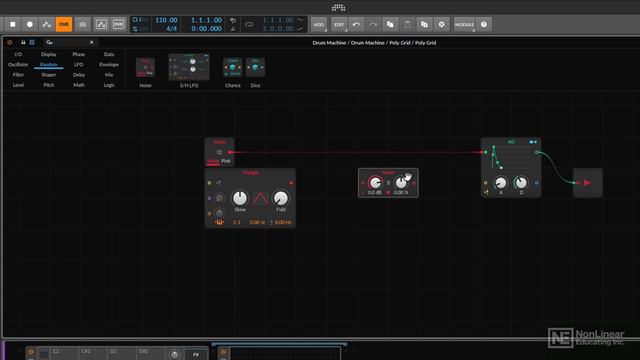
Task: Select the Phase module category
Action: 79,54
